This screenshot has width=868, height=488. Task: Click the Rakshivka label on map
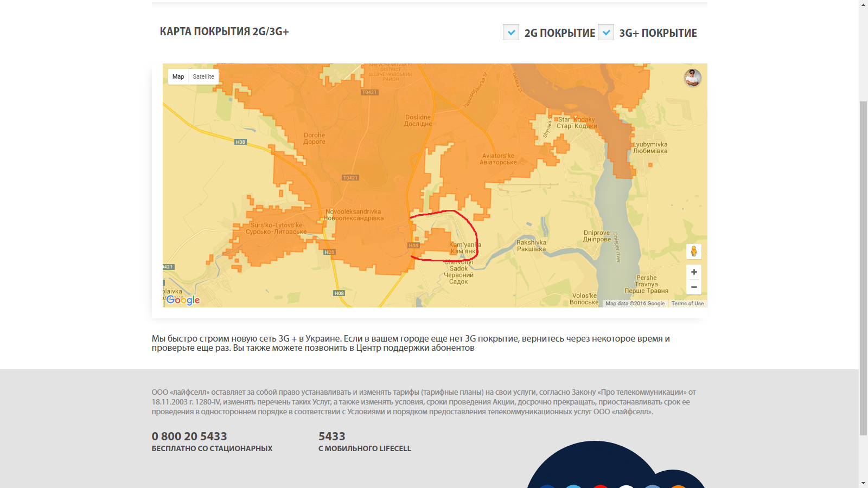pos(532,246)
